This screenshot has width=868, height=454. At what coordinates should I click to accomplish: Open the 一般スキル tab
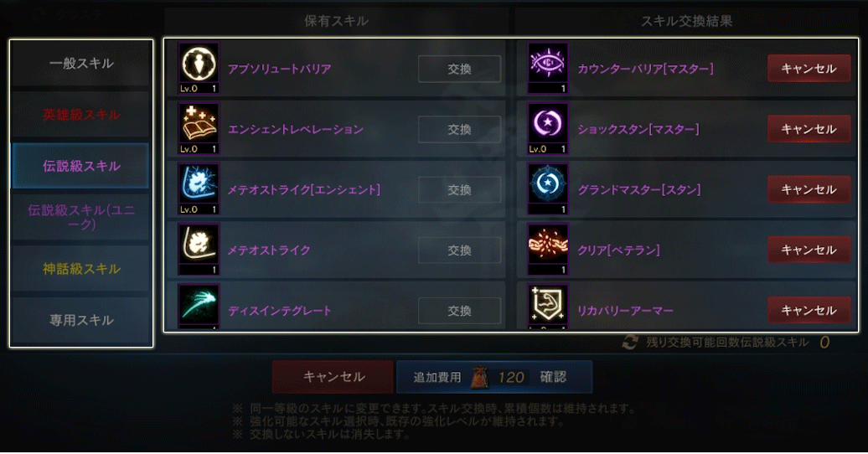point(81,63)
